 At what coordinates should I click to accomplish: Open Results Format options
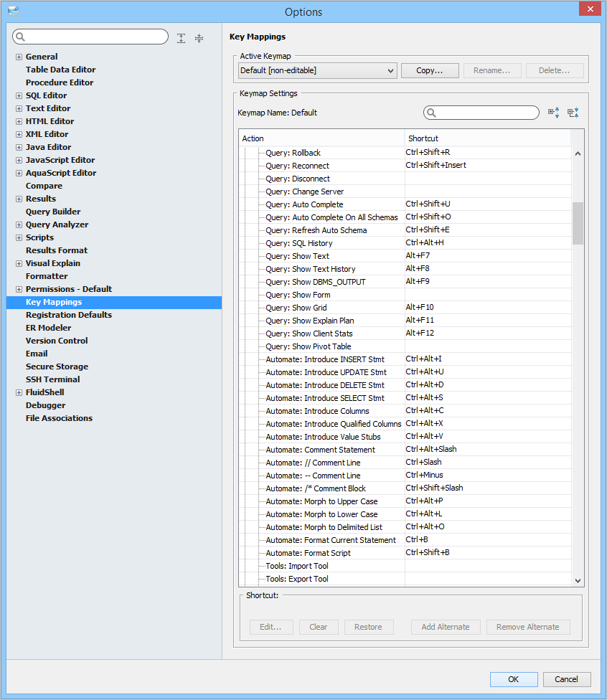coord(57,250)
